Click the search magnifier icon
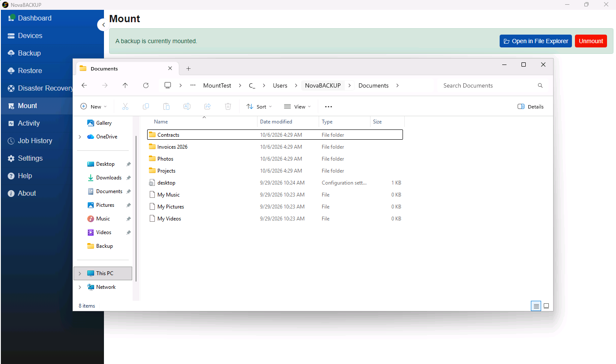The width and height of the screenshot is (616, 364). tap(540, 85)
